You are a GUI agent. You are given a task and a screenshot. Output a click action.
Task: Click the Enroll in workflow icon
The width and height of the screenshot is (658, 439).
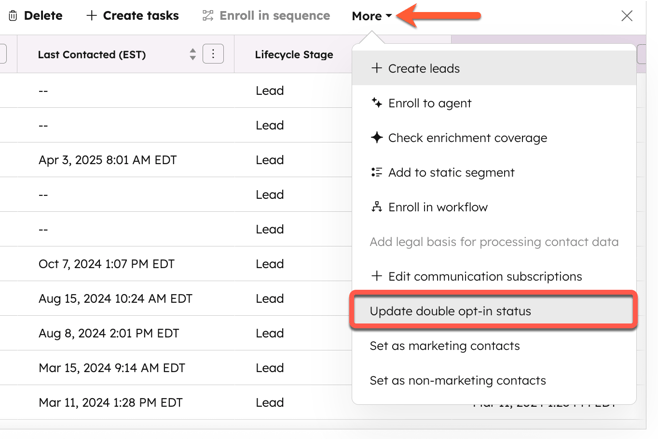[377, 207]
